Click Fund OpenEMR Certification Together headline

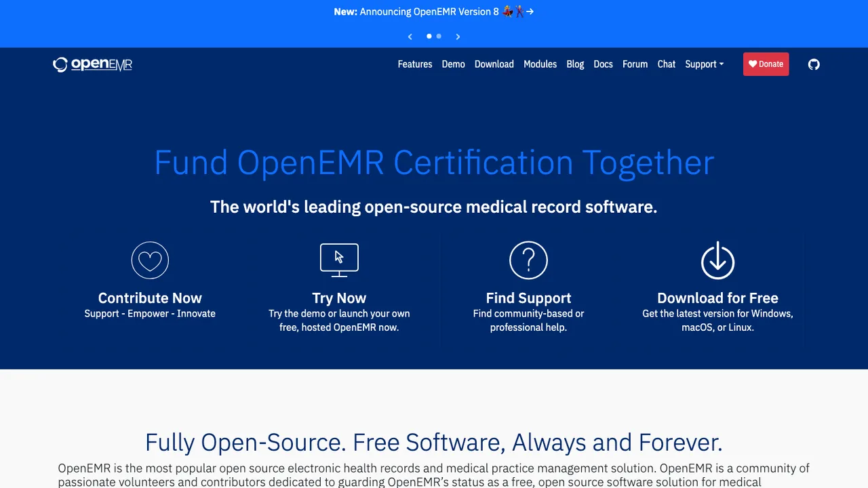pos(434,163)
